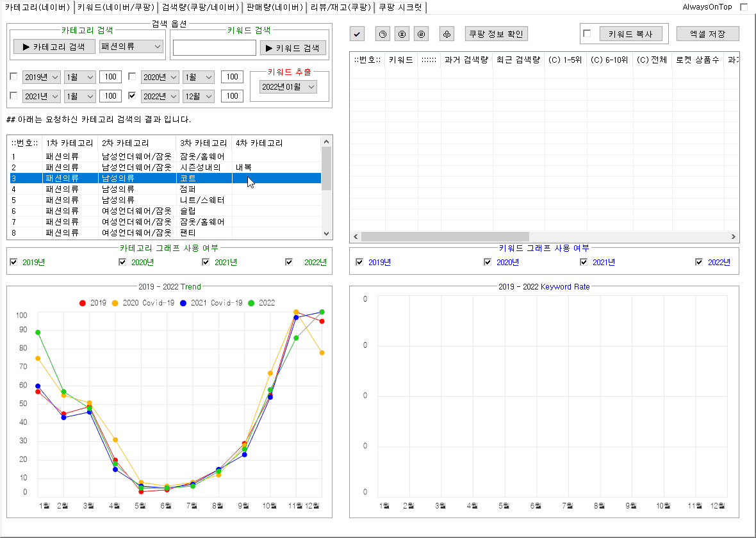
Task: Click the circled ㄹ icon button
Action: click(421, 34)
